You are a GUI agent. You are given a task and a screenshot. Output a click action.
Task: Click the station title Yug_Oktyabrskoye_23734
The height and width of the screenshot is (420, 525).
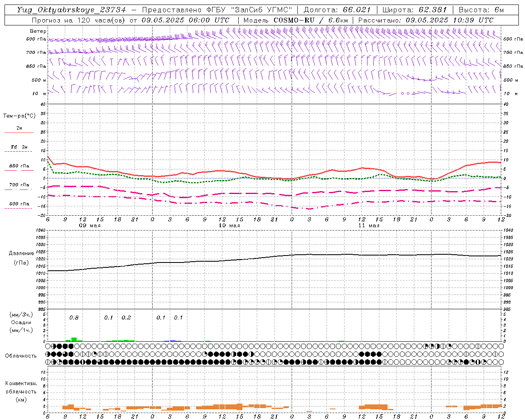pyautogui.click(x=71, y=10)
